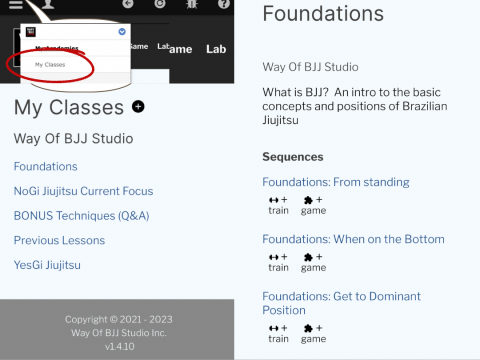The height and width of the screenshot is (360, 480).
Task: Open the hamburger menu
Action: (x=16, y=4)
